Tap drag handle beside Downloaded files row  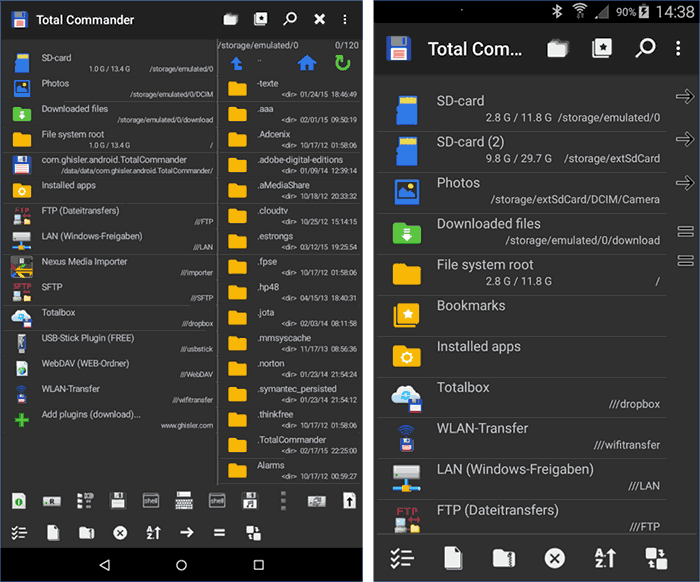[x=685, y=232]
